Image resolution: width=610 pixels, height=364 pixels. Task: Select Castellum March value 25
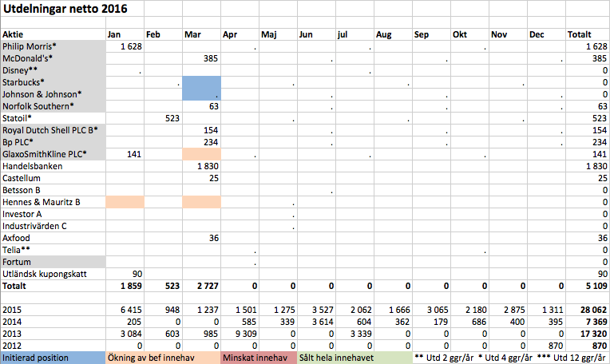pos(201,178)
